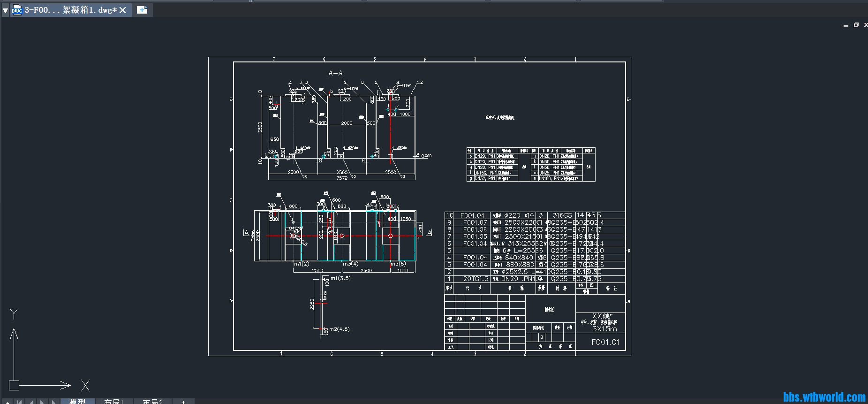The image size is (868, 404).
Task: Create a new drawing with plus-page icon
Action: pyautogui.click(x=142, y=10)
